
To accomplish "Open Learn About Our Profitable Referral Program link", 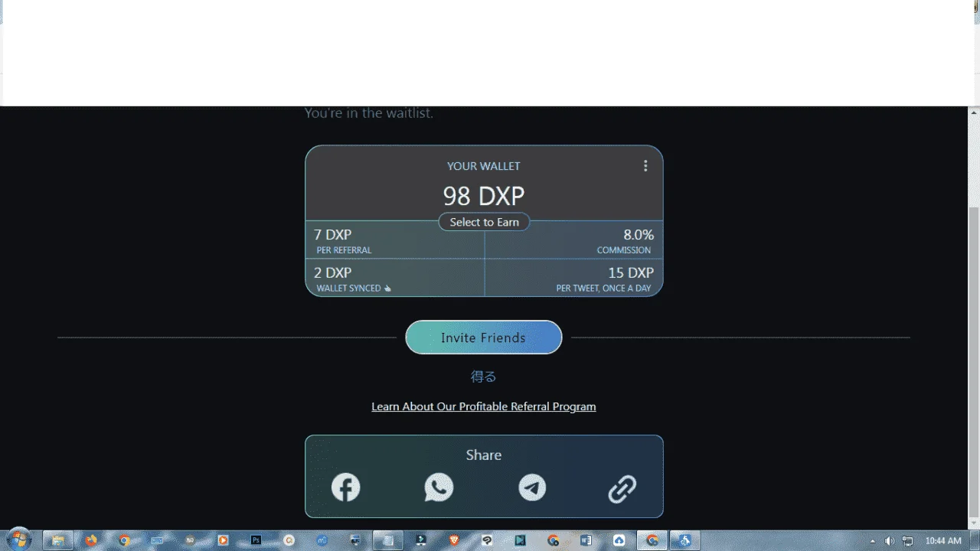I will tap(484, 406).
